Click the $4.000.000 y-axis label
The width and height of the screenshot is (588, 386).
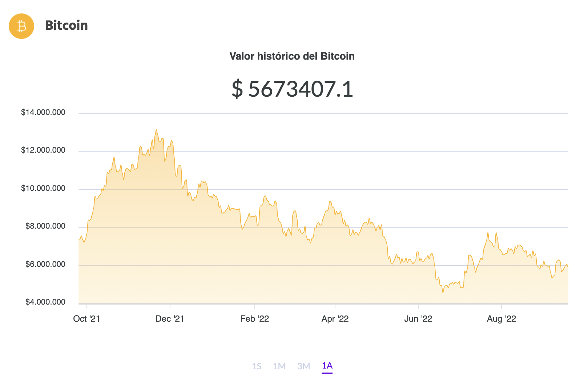coord(45,302)
